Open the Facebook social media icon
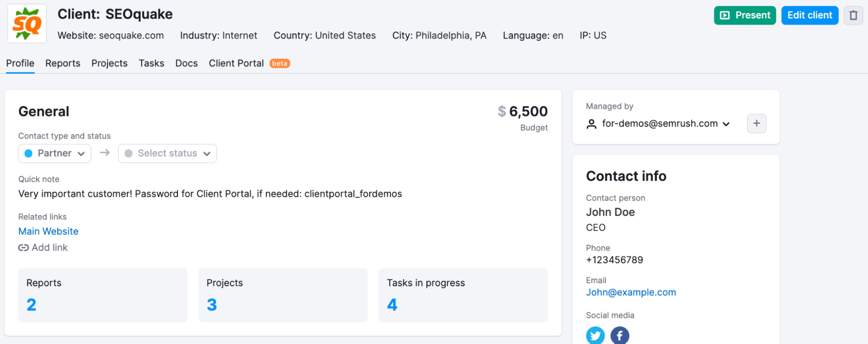868x344 pixels. 620,336
